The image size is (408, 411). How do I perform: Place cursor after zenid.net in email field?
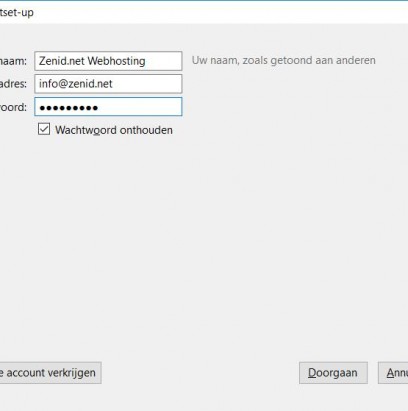(x=113, y=84)
